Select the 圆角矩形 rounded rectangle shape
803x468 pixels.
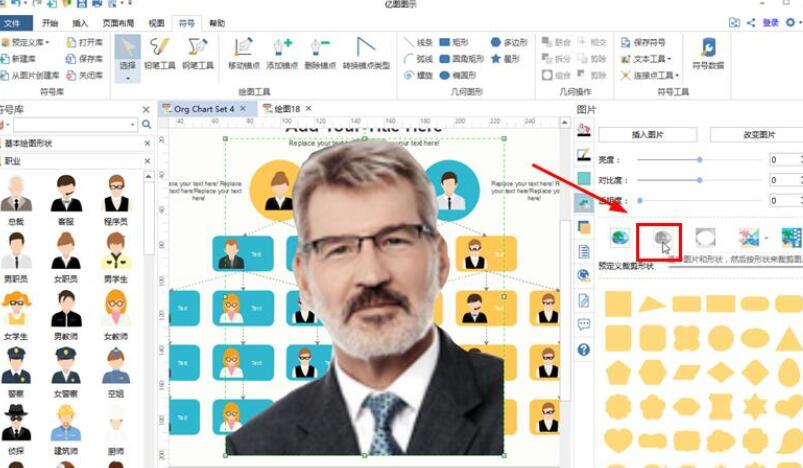461,59
